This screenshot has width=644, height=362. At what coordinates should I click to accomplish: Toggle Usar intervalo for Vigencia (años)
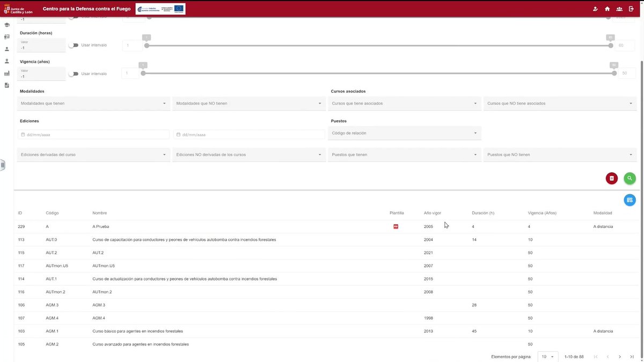coord(73,74)
